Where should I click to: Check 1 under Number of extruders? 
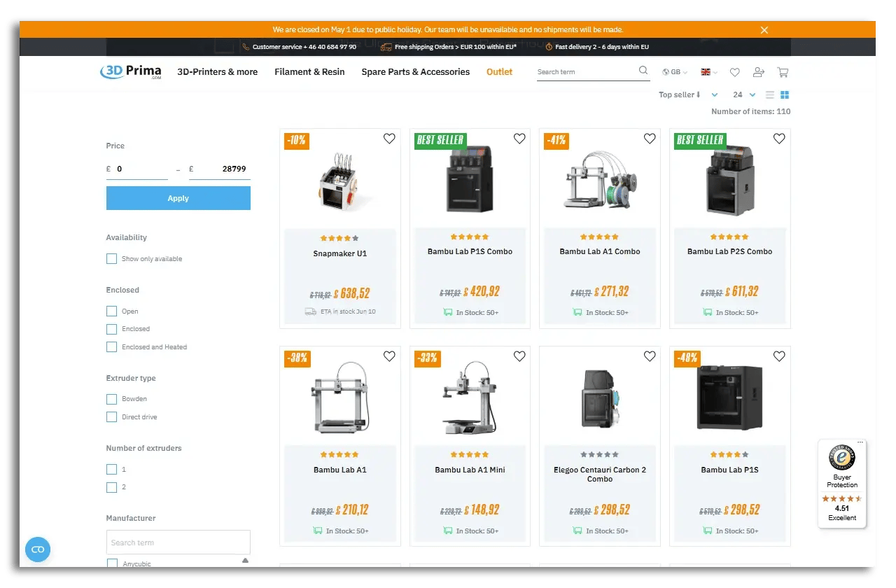(111, 470)
